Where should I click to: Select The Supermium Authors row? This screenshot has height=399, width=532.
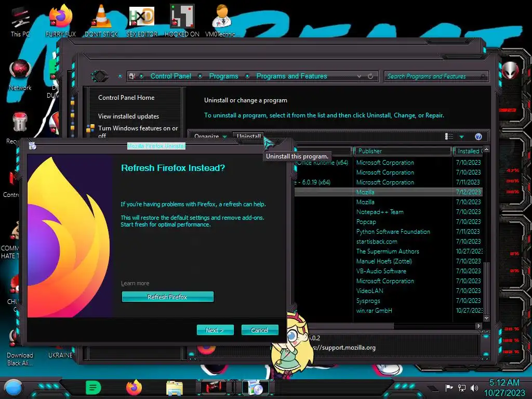coord(389,251)
